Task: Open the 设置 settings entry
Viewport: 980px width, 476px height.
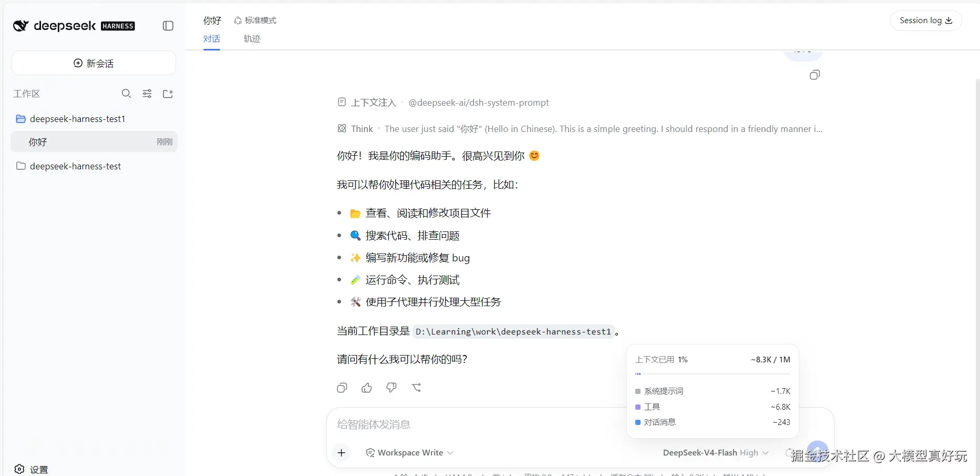Action: coord(32,469)
